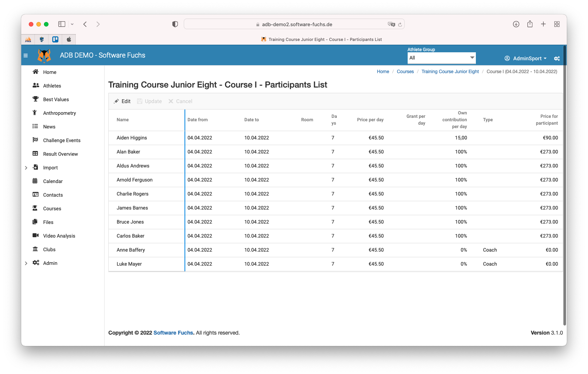Click the pinned Trello tab icon
This screenshot has height=374, width=588.
click(x=55, y=39)
